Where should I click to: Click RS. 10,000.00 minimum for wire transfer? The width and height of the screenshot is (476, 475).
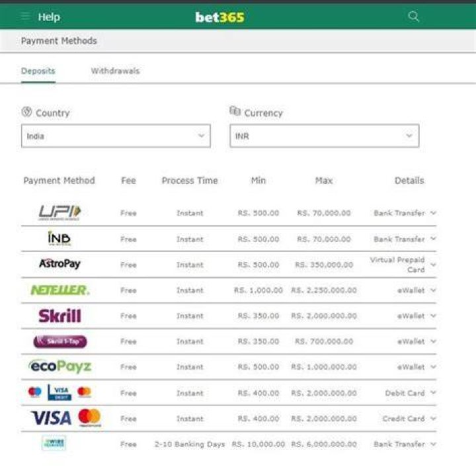point(258,444)
